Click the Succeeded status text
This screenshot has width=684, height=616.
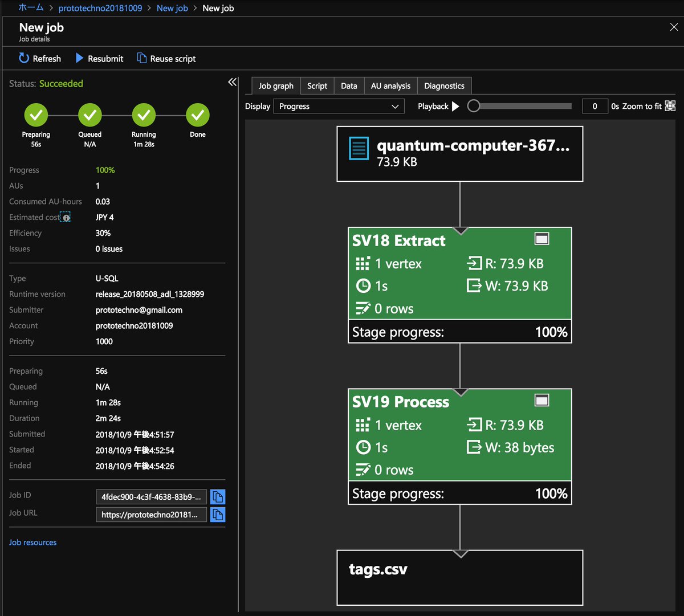click(61, 84)
